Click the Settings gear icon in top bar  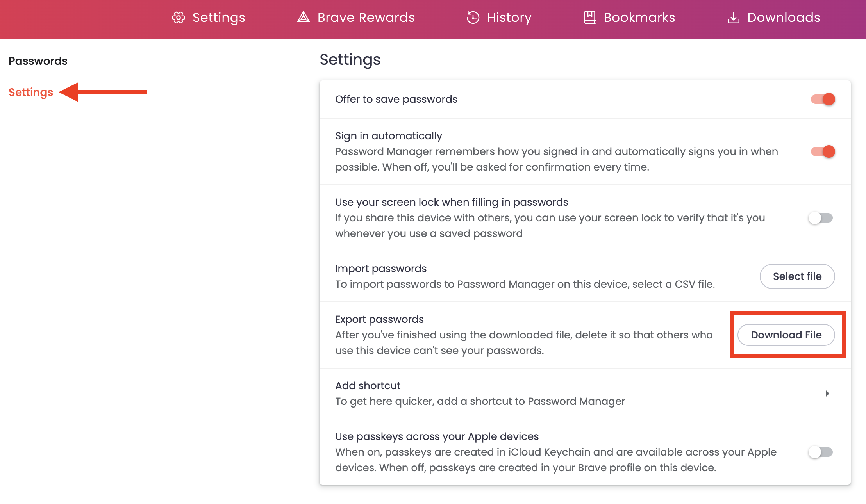(x=179, y=18)
